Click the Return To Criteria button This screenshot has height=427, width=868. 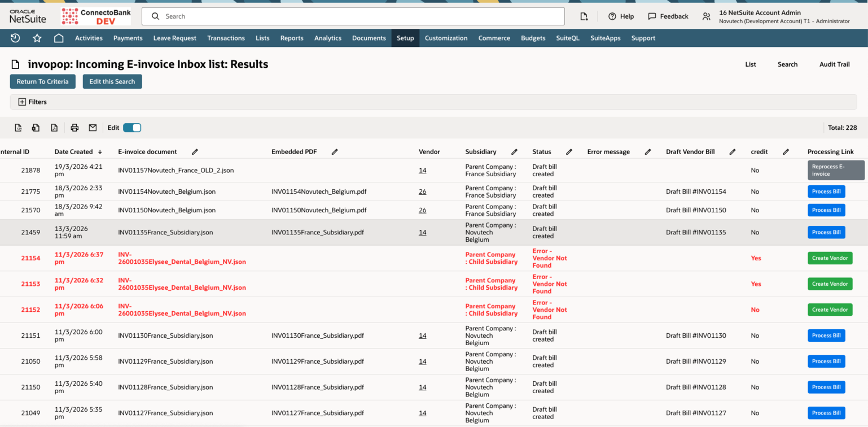click(42, 81)
